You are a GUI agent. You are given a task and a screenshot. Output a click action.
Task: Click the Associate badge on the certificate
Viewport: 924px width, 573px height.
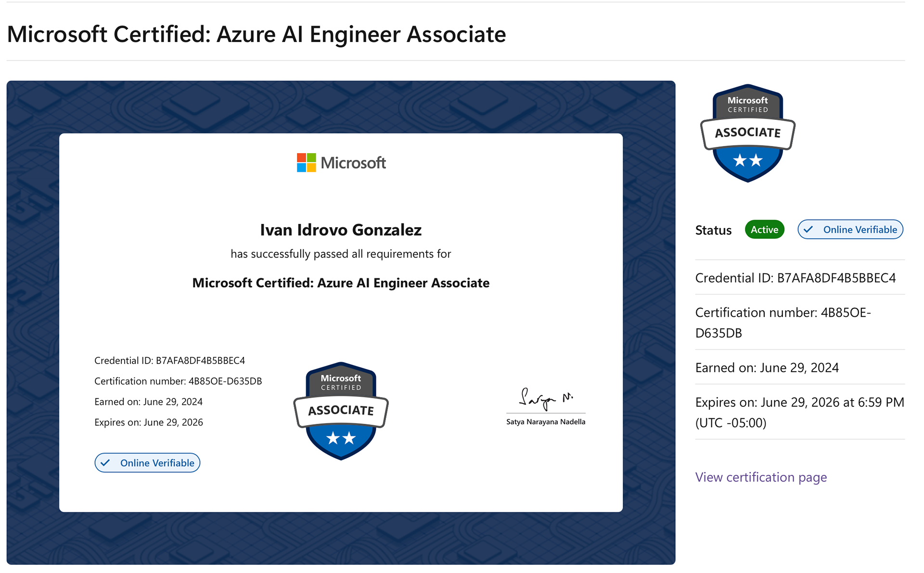point(341,411)
